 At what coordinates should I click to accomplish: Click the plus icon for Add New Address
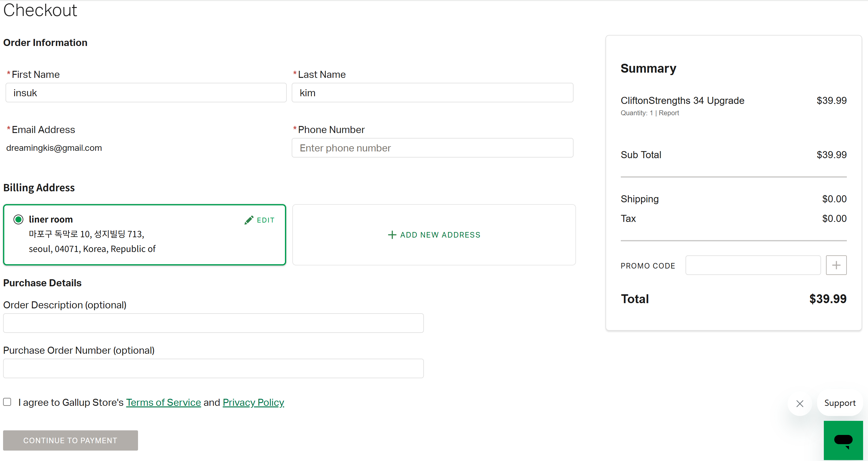click(x=392, y=235)
